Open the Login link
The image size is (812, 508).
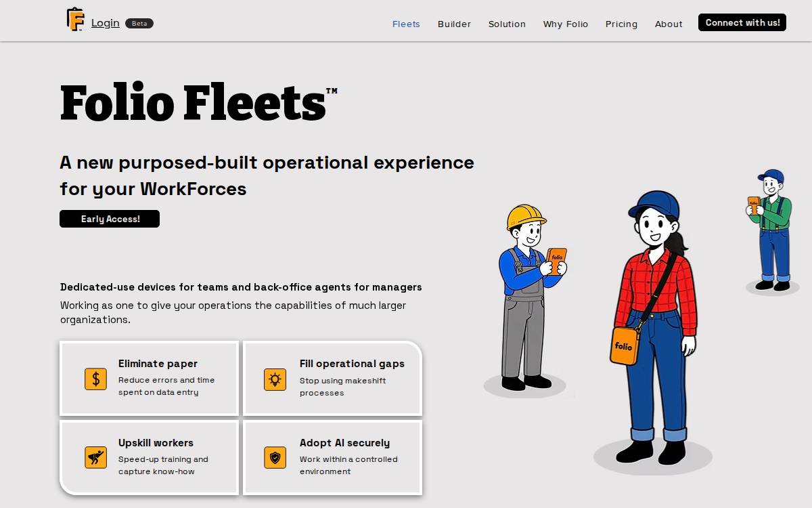coord(106,23)
